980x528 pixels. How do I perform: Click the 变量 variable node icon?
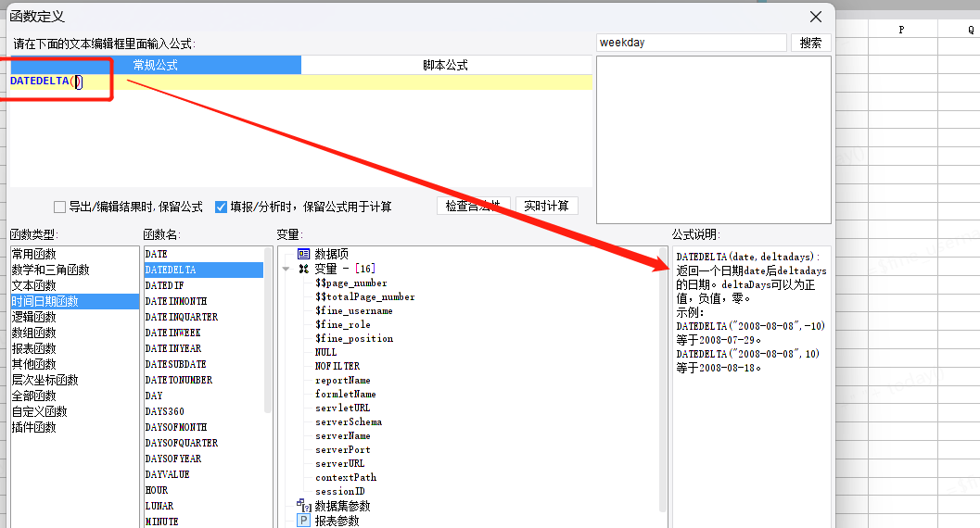[x=304, y=269]
